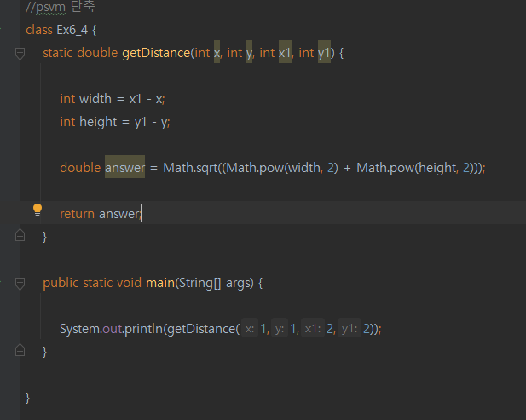
Task: Click the 'public' modifier on main
Action: (61, 283)
